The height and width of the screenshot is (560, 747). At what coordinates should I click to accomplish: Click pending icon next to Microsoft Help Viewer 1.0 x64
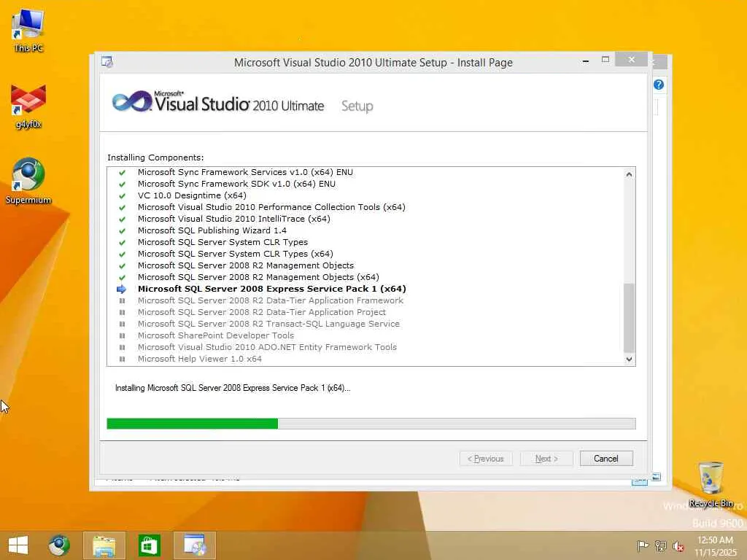point(122,359)
